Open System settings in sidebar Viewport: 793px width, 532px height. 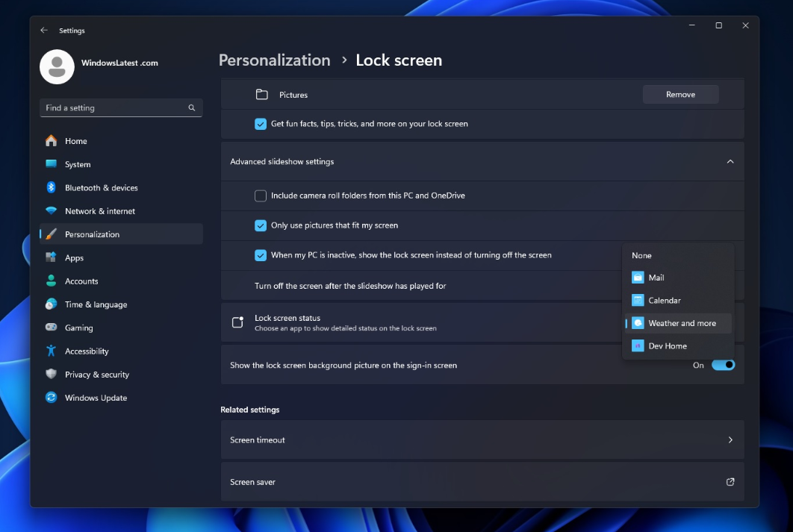(122, 164)
